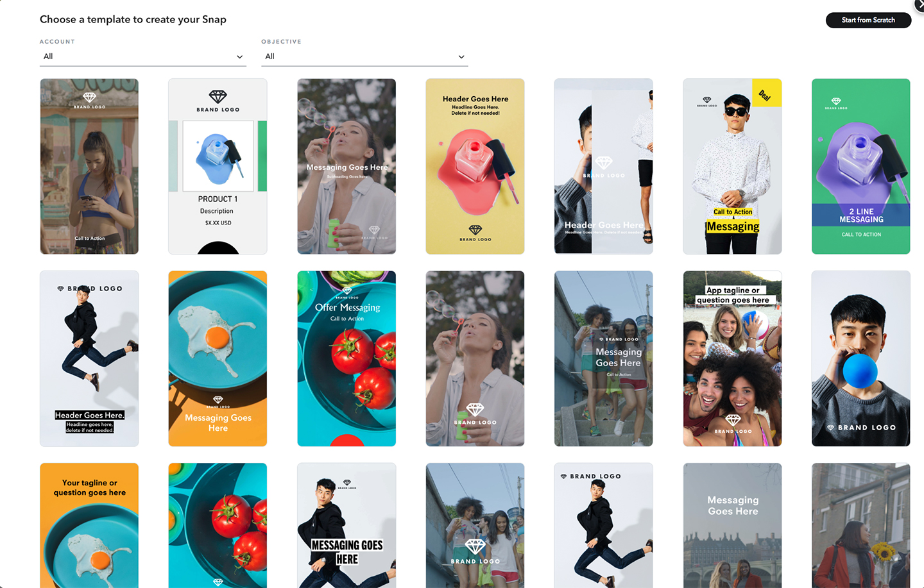Viewport: 924px width, 588px height.
Task: Select the Deal template with sunglasses man
Action: pyautogui.click(x=732, y=166)
